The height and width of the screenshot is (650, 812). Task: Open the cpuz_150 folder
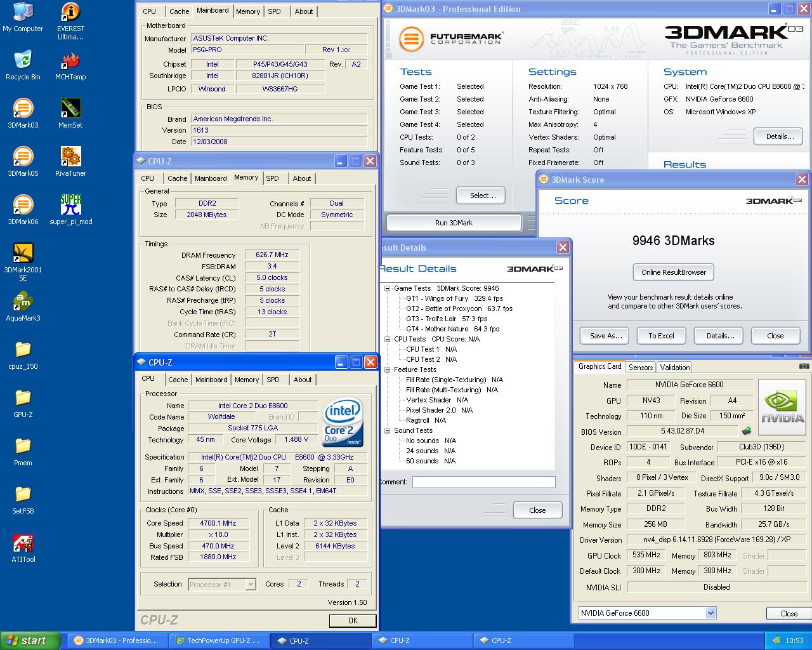pos(23,355)
